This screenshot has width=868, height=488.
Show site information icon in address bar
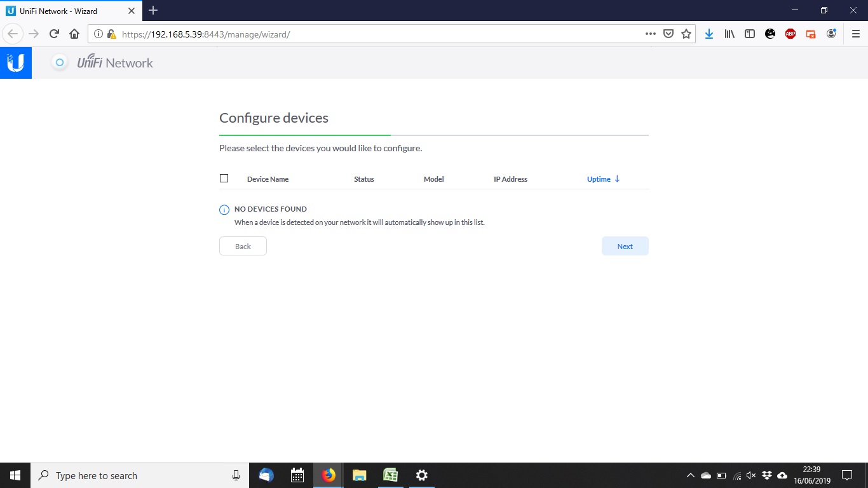coord(98,34)
